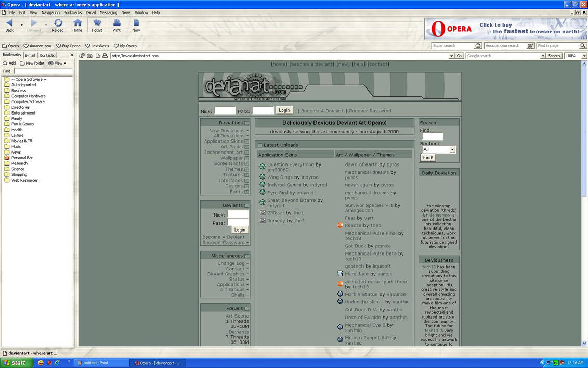Click the box next to Latest Uploads heading
The height and width of the screenshot is (368, 588).
click(260, 145)
